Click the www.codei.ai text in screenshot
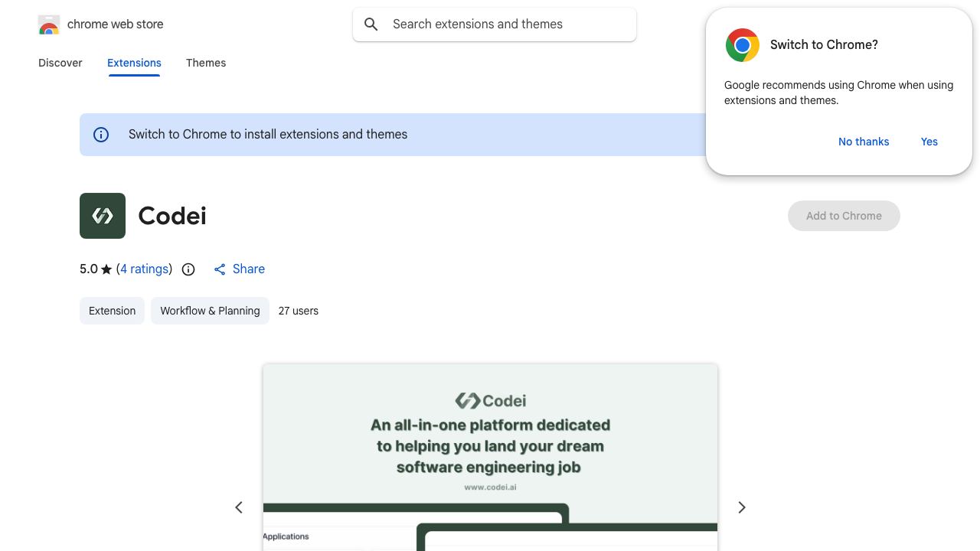Screen dimensions: 980x551 490,487
